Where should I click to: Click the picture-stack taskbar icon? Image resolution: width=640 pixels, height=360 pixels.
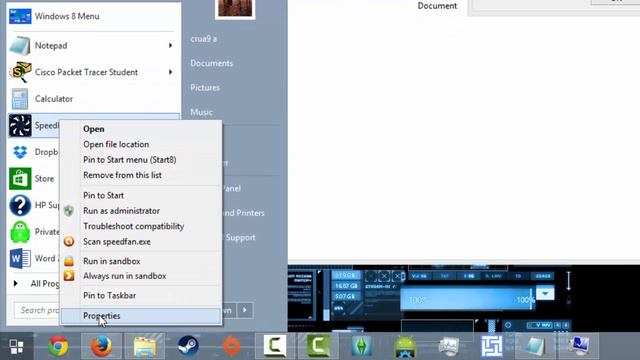pyautogui.click(x=448, y=346)
